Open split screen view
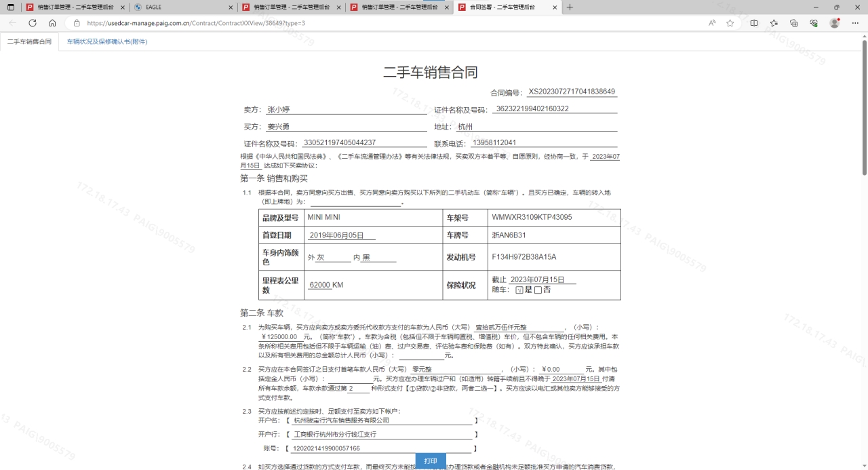868x470 pixels. [x=754, y=23]
